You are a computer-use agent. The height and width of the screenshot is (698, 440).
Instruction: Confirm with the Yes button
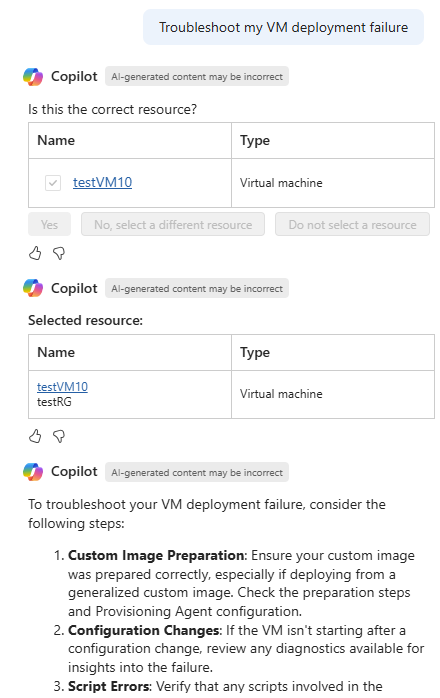click(49, 224)
